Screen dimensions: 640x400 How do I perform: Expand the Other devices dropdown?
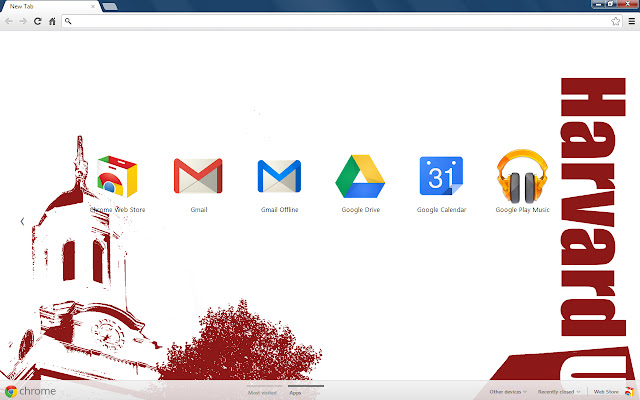coord(508,392)
